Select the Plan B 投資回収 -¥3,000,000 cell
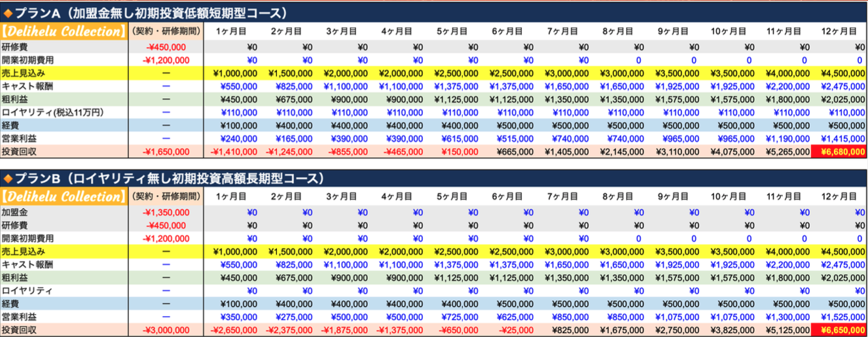The width and height of the screenshot is (868, 337). click(167, 330)
